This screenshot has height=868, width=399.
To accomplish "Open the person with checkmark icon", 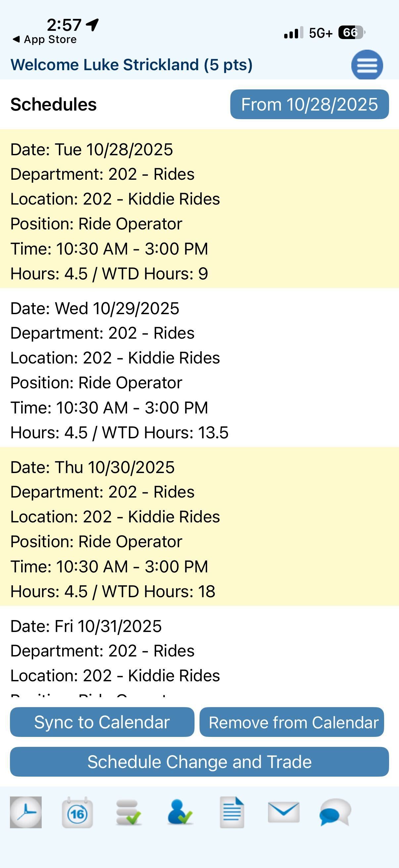I will click(x=180, y=812).
